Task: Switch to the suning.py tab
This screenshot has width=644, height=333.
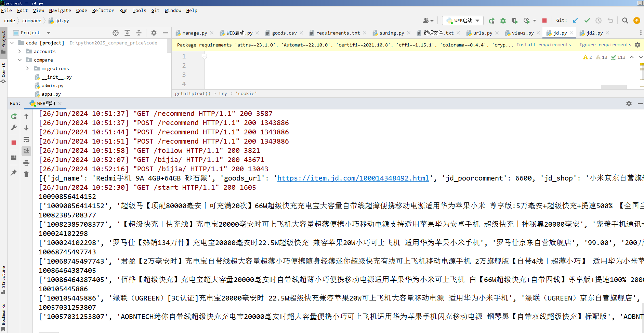Action: (391, 32)
